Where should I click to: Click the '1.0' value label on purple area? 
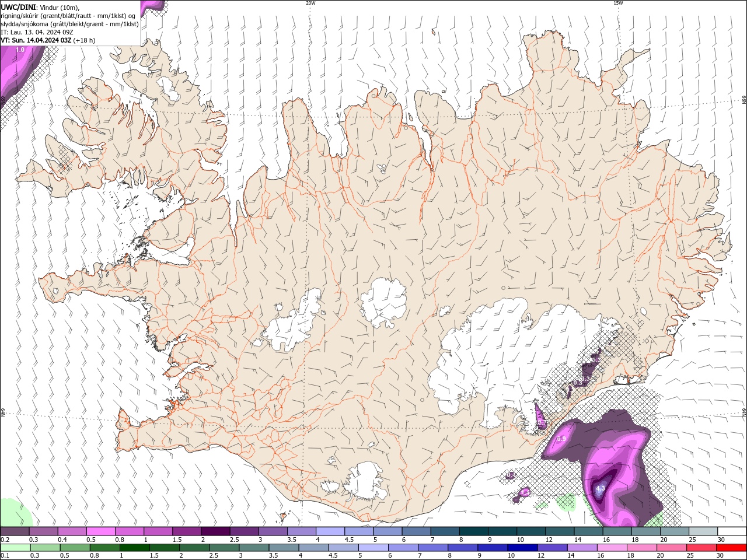pos(20,50)
